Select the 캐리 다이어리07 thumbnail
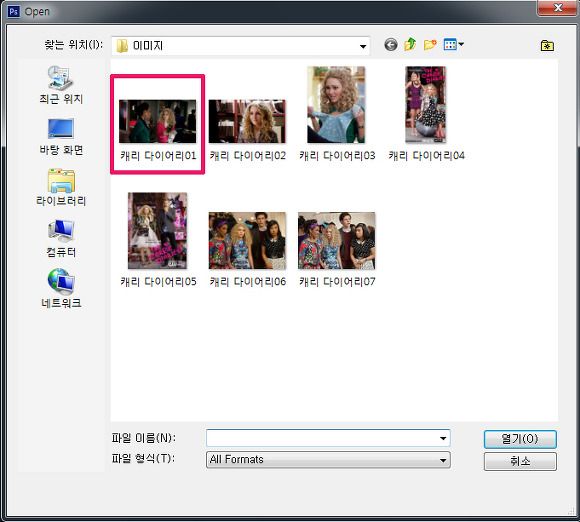Image resolution: width=580 pixels, height=522 pixels. (337, 240)
